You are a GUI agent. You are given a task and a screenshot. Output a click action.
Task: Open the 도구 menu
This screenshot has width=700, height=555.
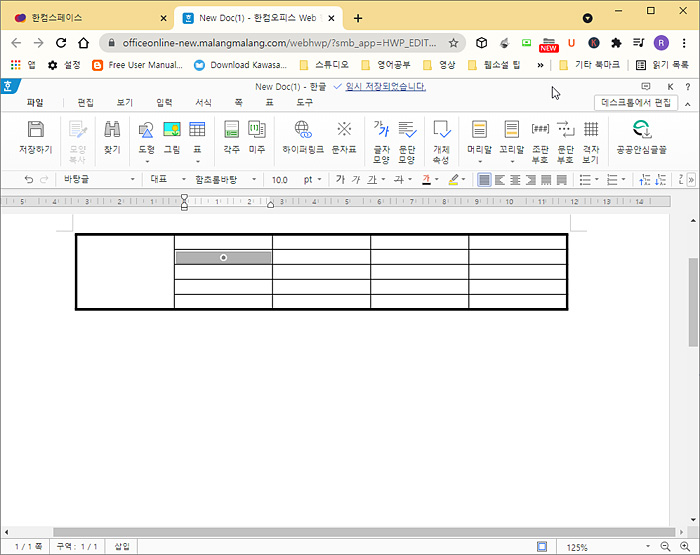coord(304,103)
